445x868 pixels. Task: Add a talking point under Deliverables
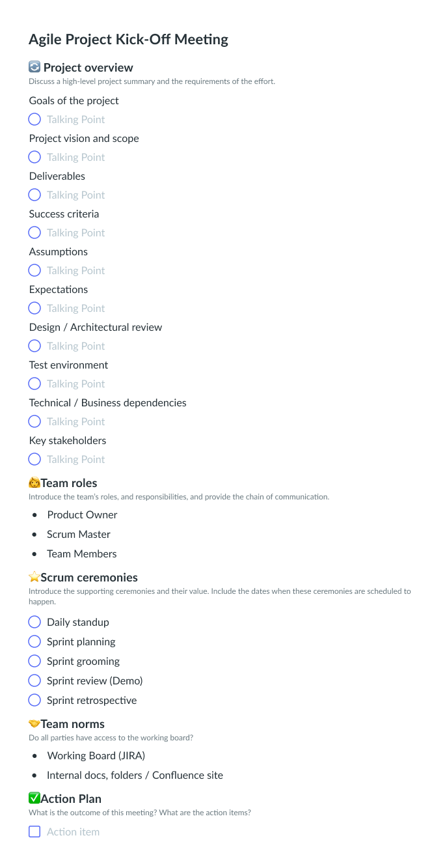point(75,195)
